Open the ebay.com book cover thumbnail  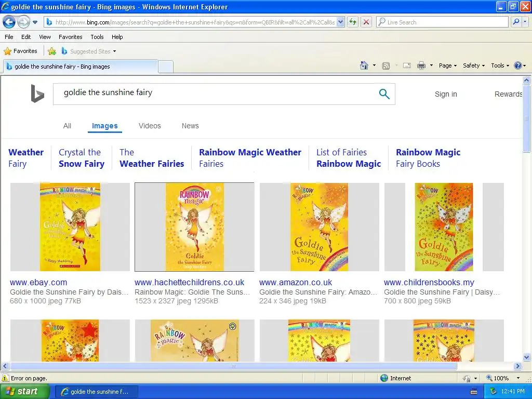click(x=70, y=227)
